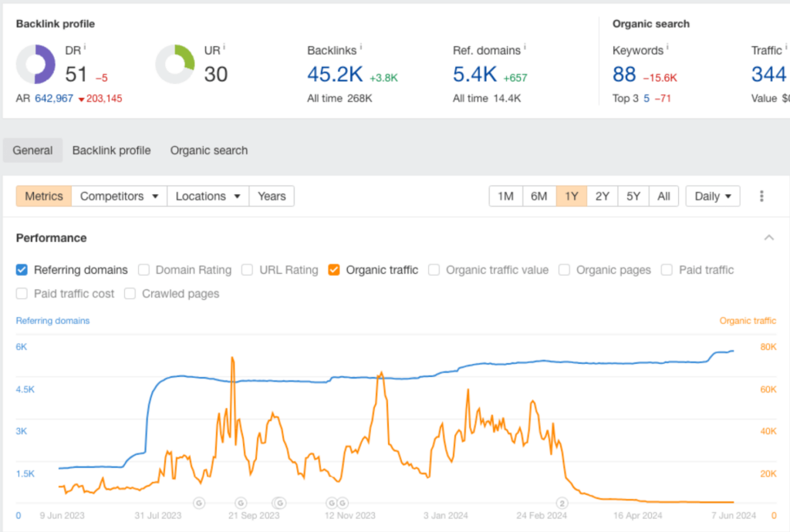The width and height of the screenshot is (790, 532).
Task: Click the UR info icon
Action: coord(225,45)
